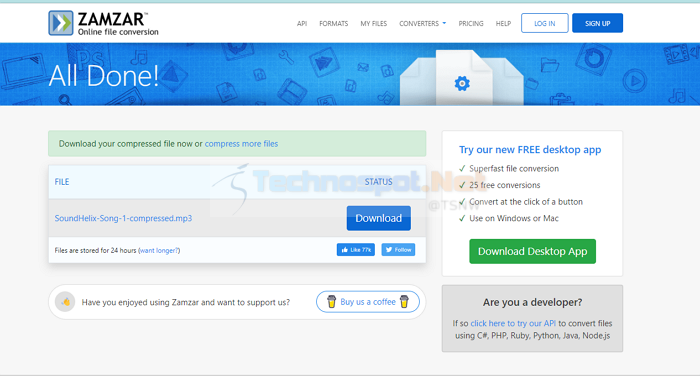Open the Help menu item
This screenshot has width=700, height=376.
[x=503, y=24]
